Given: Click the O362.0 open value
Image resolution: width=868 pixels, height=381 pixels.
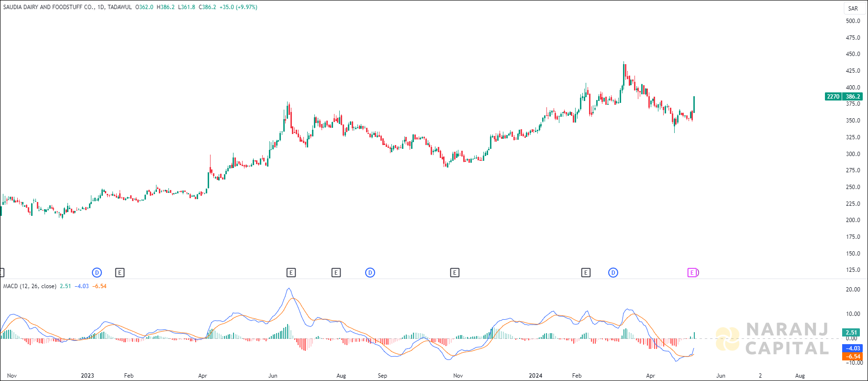Looking at the screenshot, I should pos(145,7).
